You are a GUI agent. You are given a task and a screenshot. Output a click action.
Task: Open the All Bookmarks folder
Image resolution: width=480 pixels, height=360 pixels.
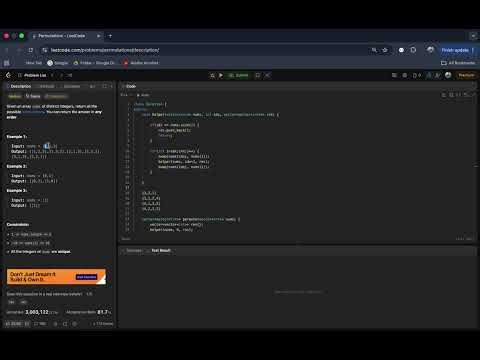coord(458,63)
